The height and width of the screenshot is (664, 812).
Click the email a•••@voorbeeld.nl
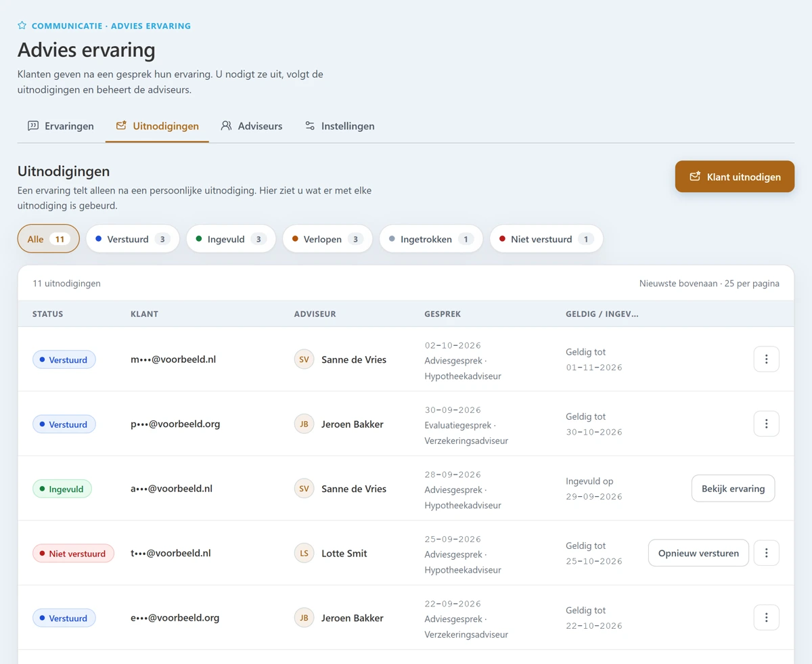coord(172,489)
